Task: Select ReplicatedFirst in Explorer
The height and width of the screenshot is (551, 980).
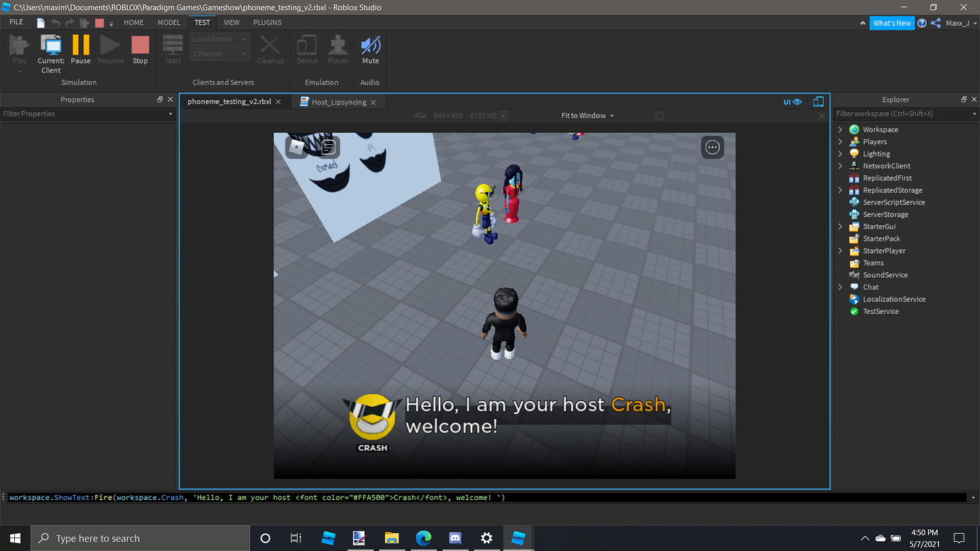Action: coord(887,178)
